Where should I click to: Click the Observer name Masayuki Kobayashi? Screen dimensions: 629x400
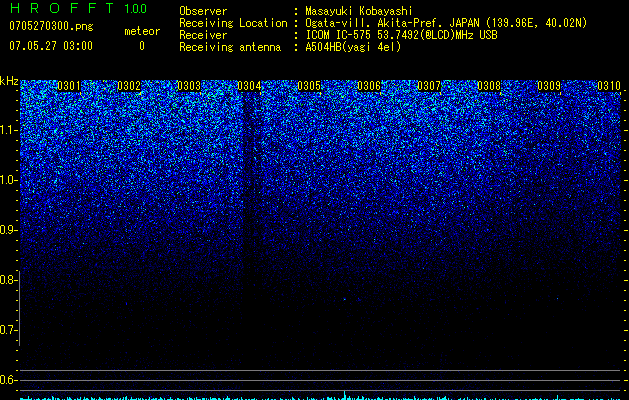[x=359, y=11]
